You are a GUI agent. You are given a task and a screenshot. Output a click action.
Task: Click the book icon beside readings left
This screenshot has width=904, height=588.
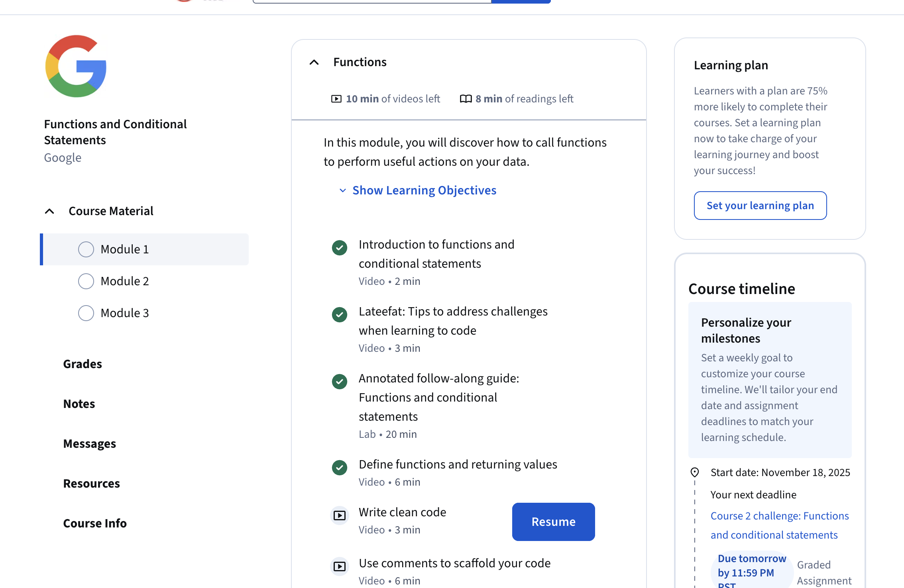[x=466, y=99]
